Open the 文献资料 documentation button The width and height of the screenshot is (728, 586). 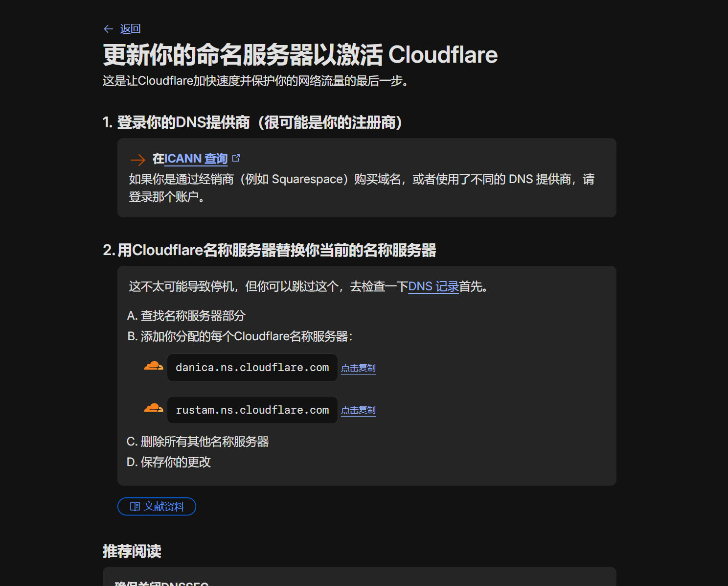tap(157, 506)
